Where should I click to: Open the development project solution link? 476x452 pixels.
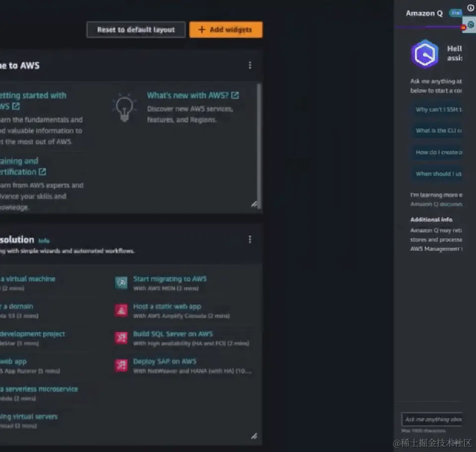tap(33, 334)
